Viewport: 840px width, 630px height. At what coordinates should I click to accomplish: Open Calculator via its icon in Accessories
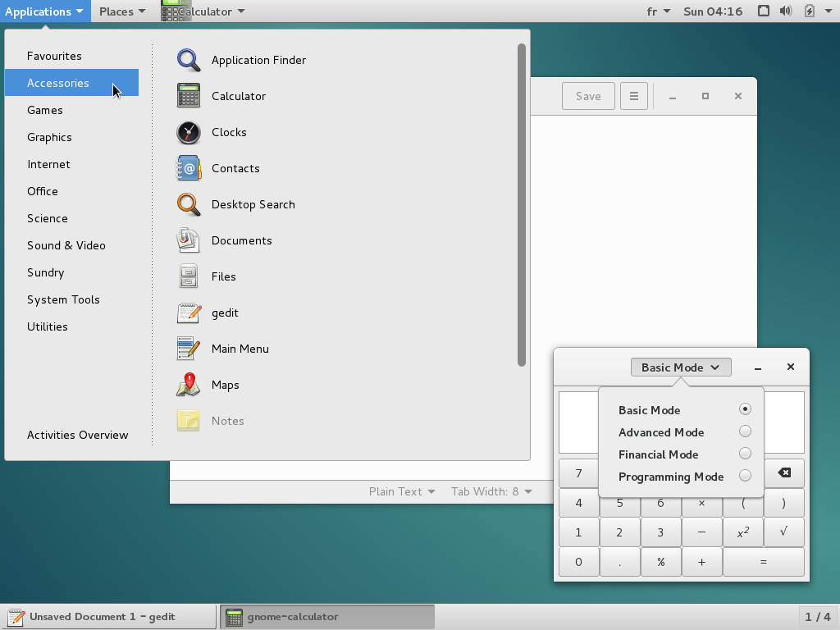pyautogui.click(x=189, y=96)
